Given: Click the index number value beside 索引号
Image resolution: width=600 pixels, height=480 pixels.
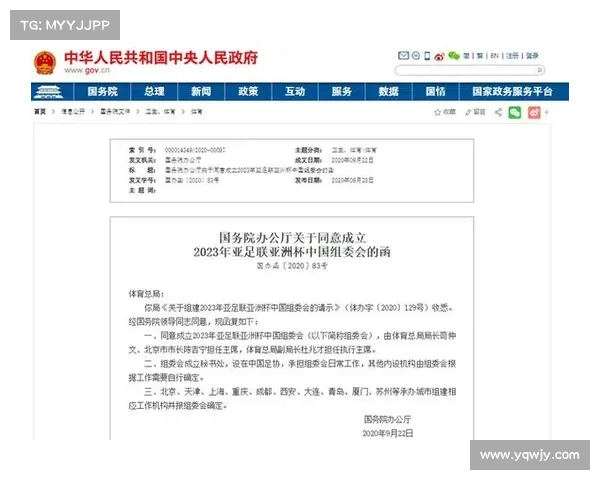Looking at the screenshot, I should coord(195,150).
